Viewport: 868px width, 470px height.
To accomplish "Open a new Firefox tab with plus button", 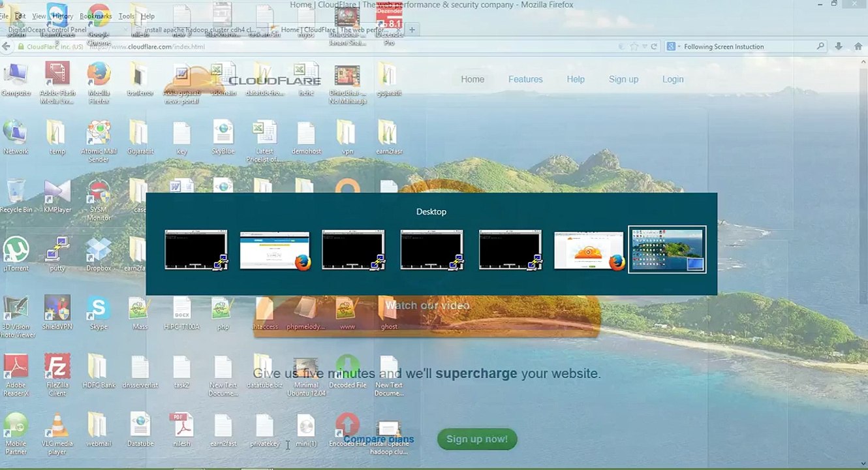I will pyautogui.click(x=412, y=29).
